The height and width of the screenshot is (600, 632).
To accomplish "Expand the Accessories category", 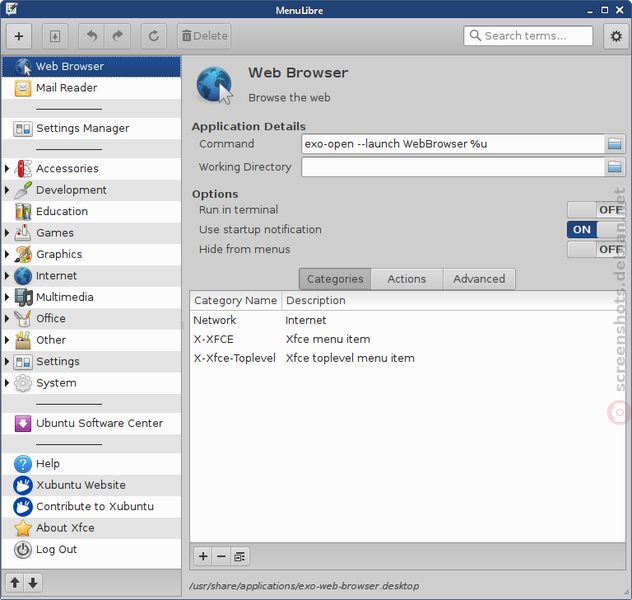I will (x=7, y=168).
